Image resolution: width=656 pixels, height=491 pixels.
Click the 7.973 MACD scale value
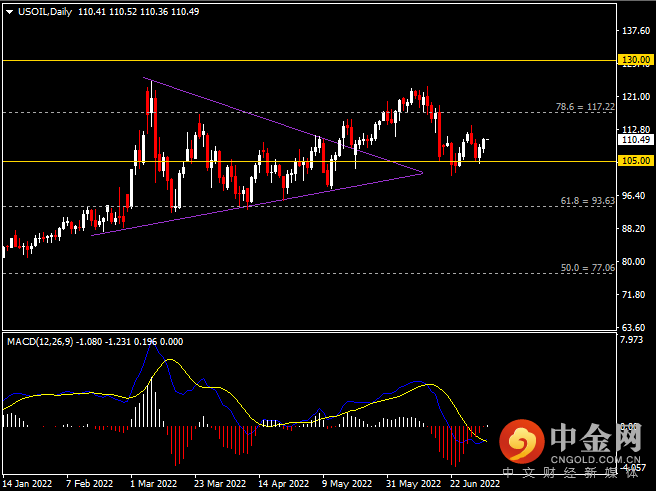[633, 340]
